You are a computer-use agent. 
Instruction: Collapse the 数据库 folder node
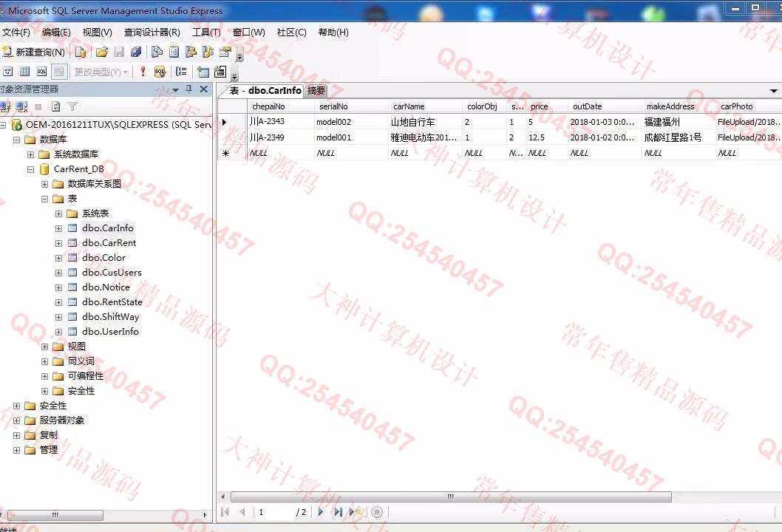pos(16,140)
